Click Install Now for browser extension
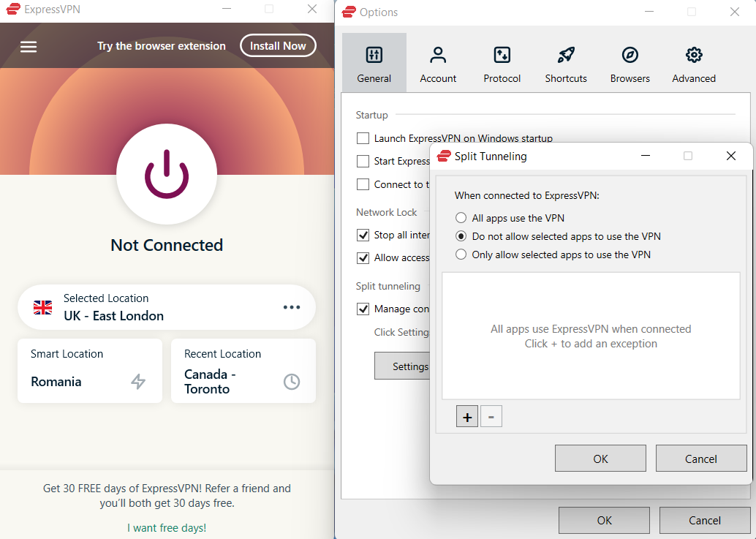The height and width of the screenshot is (539, 756). [x=278, y=46]
